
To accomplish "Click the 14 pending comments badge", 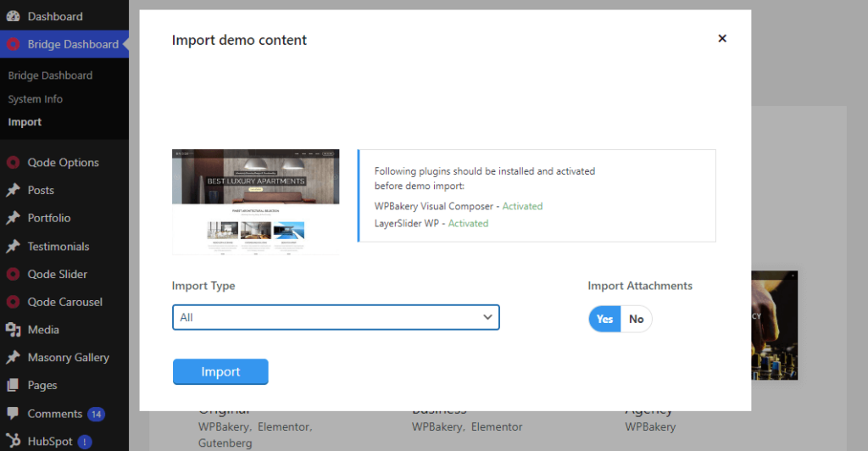I will coord(96,414).
